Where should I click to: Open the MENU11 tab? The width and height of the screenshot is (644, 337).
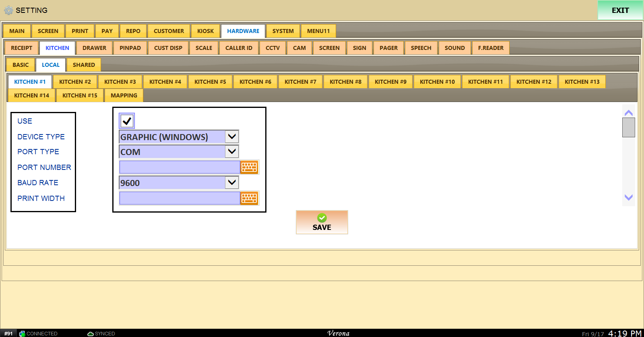[318, 31]
